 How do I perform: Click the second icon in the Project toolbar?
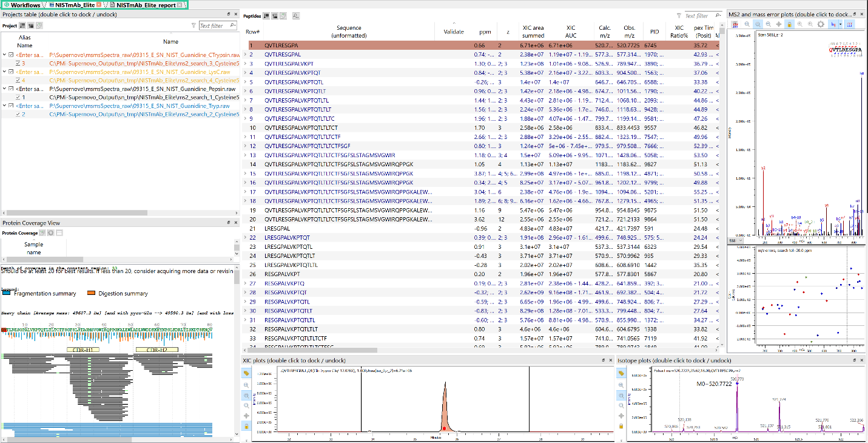(x=31, y=25)
